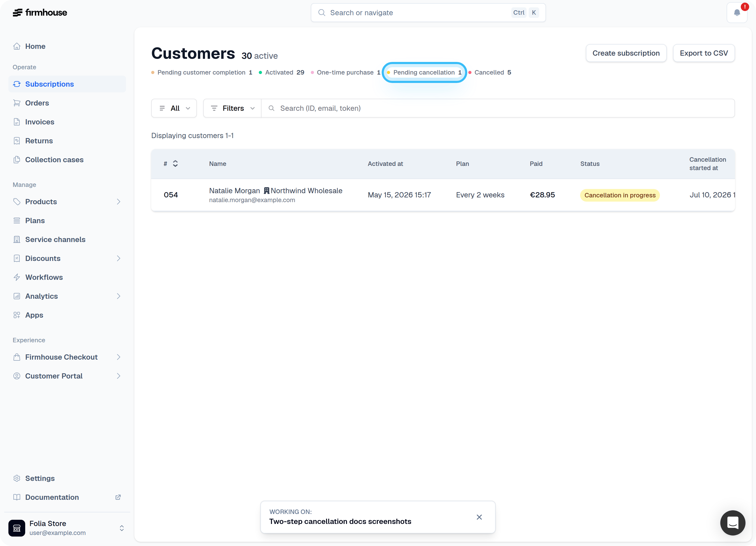Click the Folia Store avatar icon

point(17,528)
